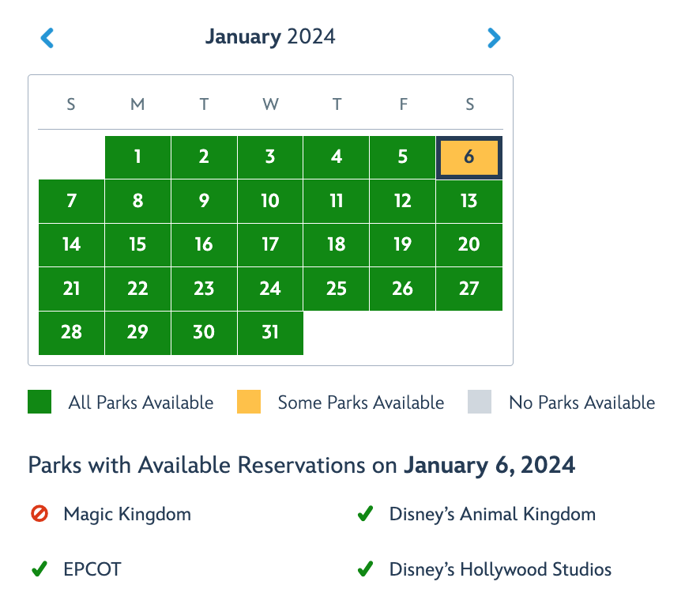700x612 pixels.
Task: Advance to next month arrow
Action: coord(494,37)
